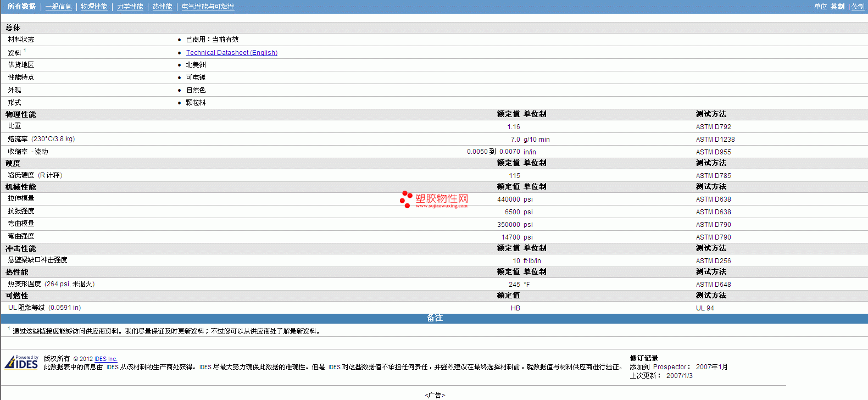Image resolution: width=868 pixels, height=400 pixels.
Task: Click ASTM D638 in the 抗张强度 row
Action: pyautogui.click(x=714, y=212)
